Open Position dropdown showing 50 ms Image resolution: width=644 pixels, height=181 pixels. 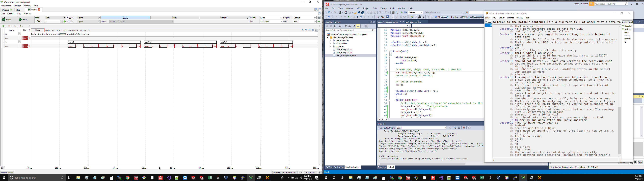click(271, 18)
